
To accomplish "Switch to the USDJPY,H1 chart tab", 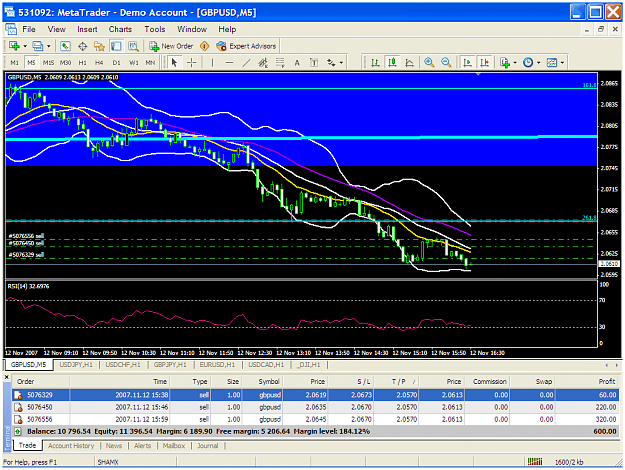I will (76, 365).
